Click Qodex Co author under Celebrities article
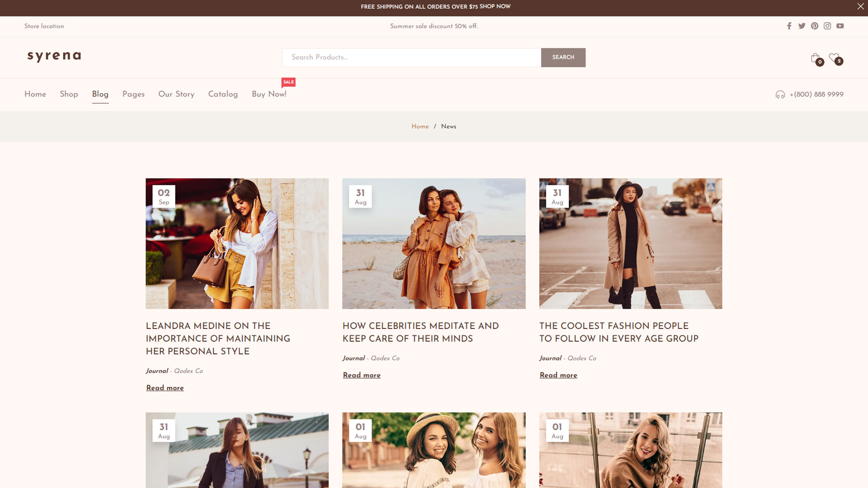Viewport: 868px width, 488px height. (x=385, y=358)
